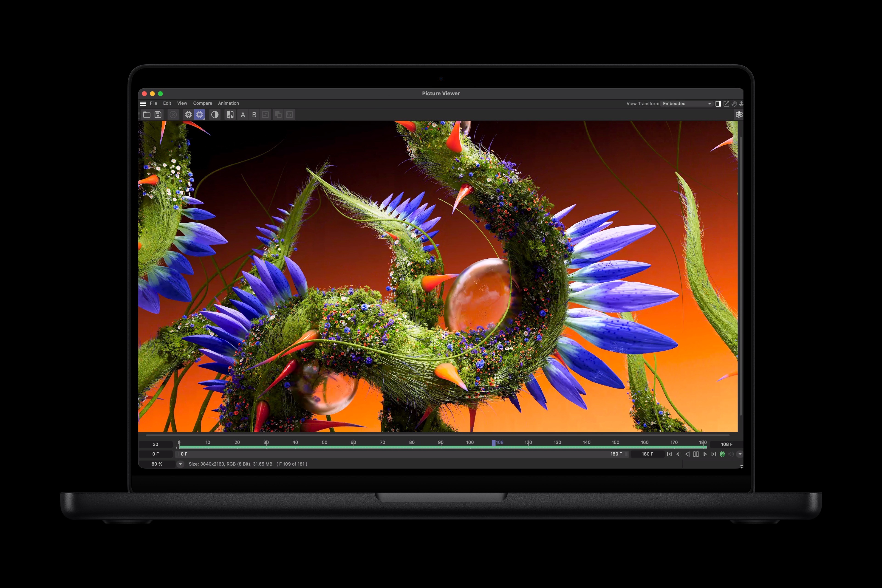Play the animation backwards
This screenshot has width=882, height=588.
[x=687, y=454]
